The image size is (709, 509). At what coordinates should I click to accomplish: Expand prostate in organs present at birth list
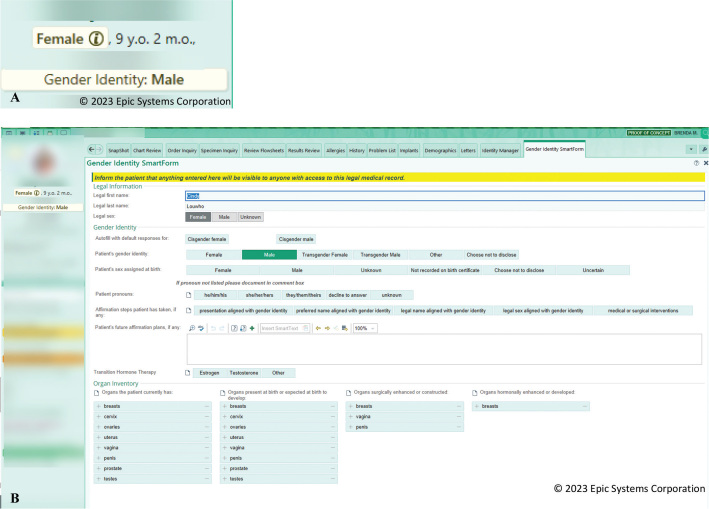(224, 468)
